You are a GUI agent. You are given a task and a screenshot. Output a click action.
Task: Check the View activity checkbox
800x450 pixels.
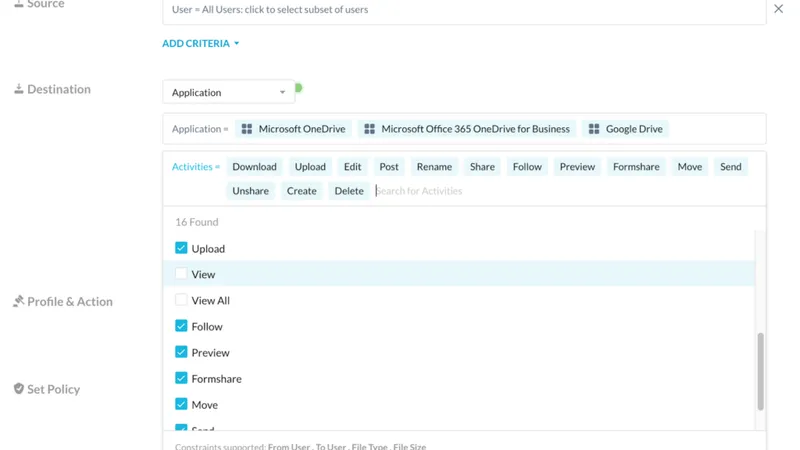point(181,273)
